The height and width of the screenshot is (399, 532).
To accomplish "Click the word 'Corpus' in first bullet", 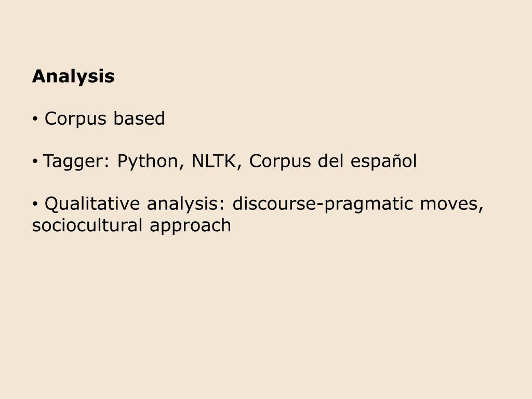I will [76, 119].
